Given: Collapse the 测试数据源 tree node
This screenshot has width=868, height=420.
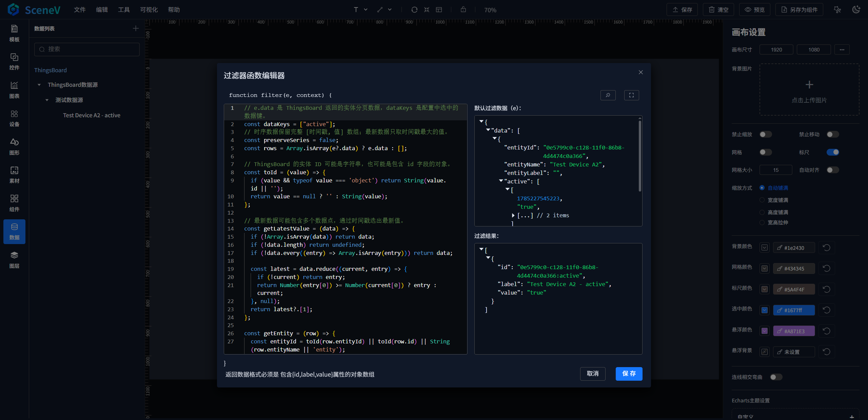Looking at the screenshot, I should tap(47, 100).
